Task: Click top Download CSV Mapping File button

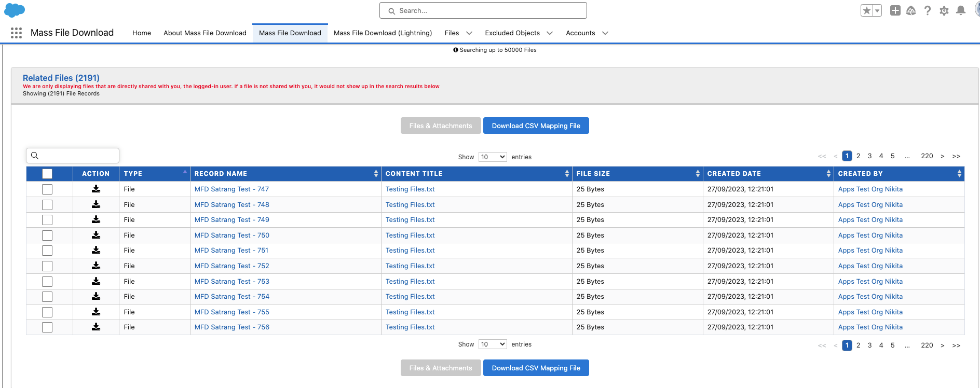Action: (536, 126)
